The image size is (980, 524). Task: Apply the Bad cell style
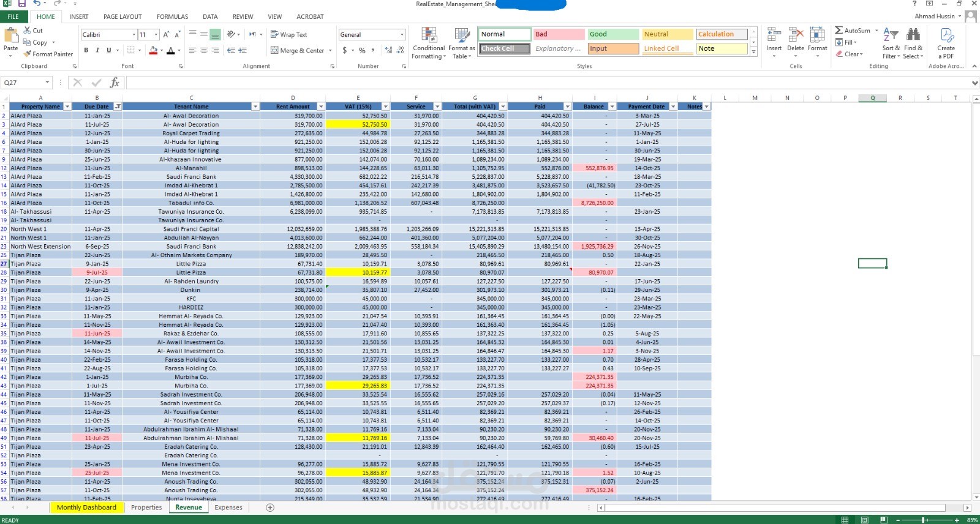[x=559, y=34]
